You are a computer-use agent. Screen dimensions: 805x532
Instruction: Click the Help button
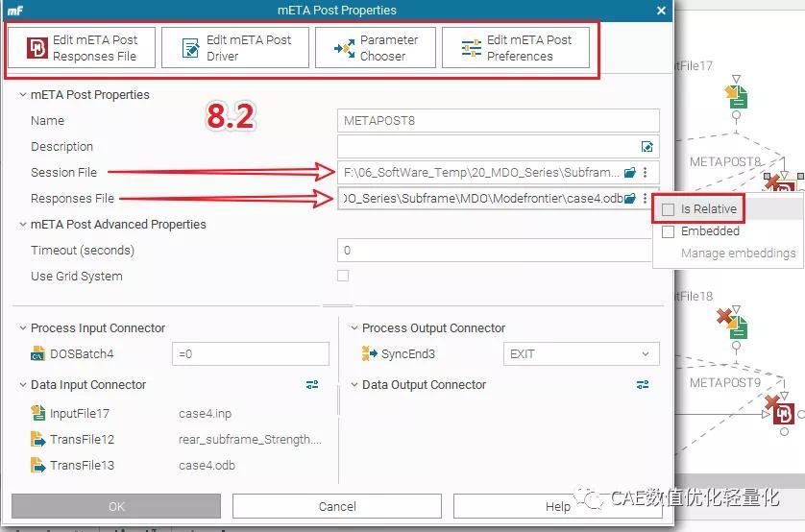557,506
